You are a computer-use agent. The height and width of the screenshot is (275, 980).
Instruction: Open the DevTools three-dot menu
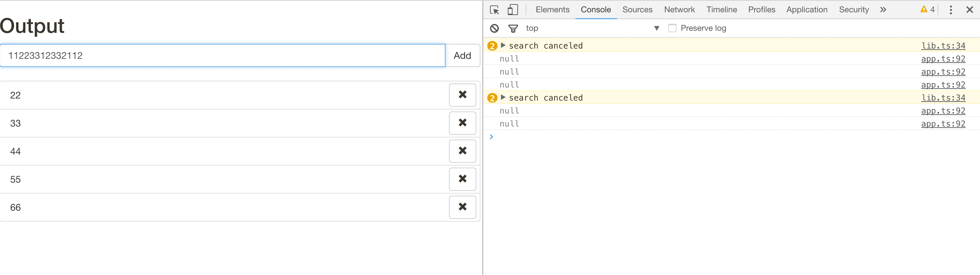coord(950,10)
